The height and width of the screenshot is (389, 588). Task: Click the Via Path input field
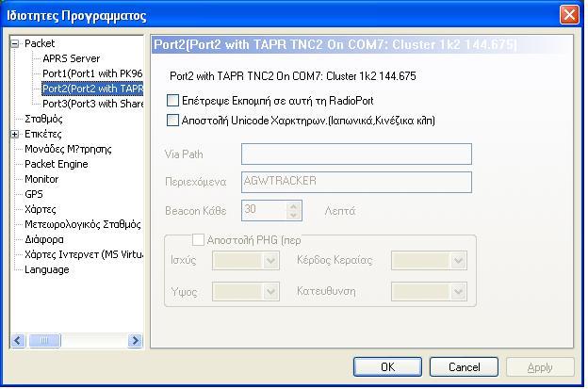click(356, 154)
